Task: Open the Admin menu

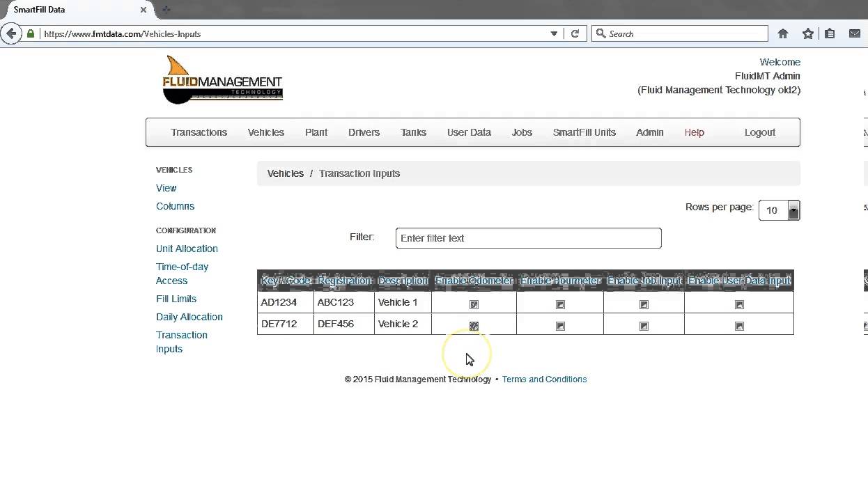Action: [650, 132]
